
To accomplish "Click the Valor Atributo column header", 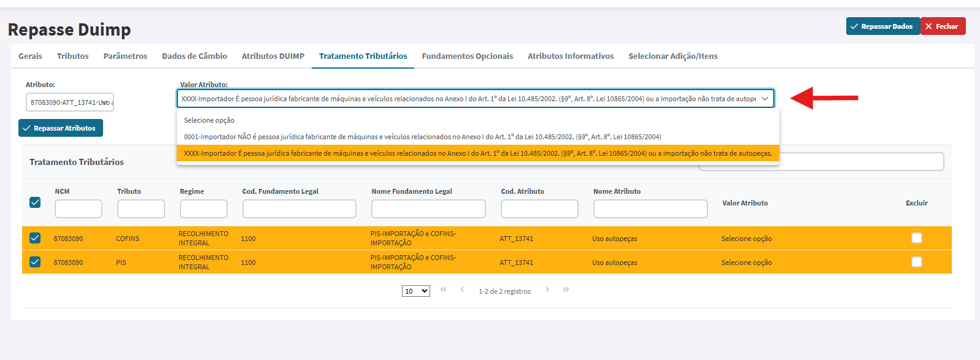I will point(745,203).
